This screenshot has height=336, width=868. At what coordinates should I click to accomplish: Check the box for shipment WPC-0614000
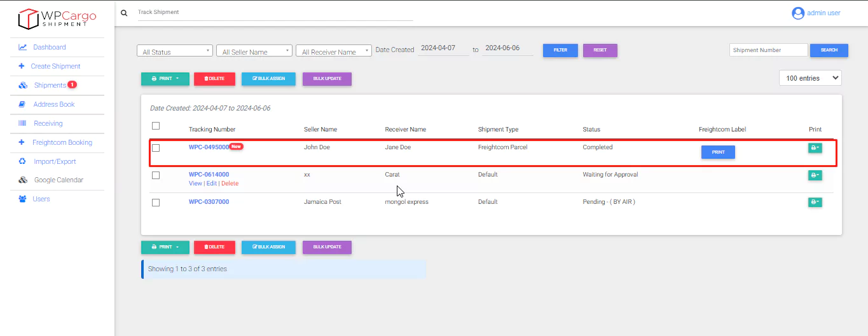click(156, 175)
